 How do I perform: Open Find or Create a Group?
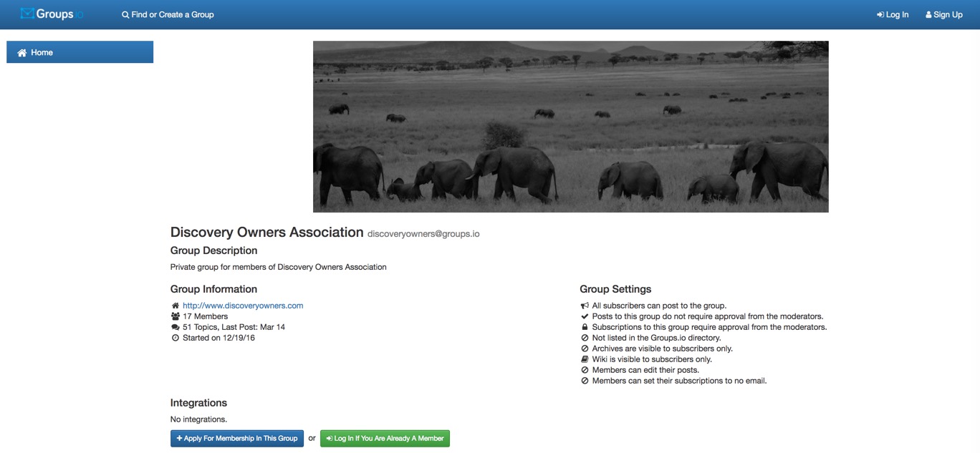tap(168, 14)
